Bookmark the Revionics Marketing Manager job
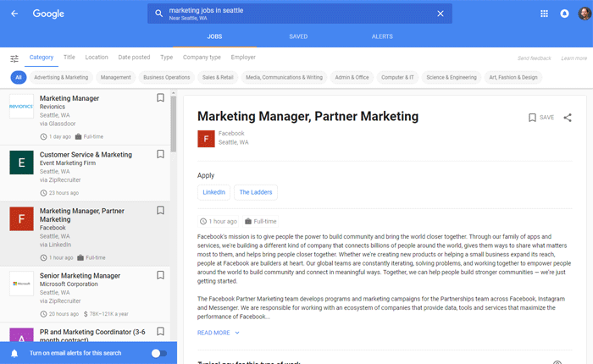593x364 pixels. pos(160,98)
